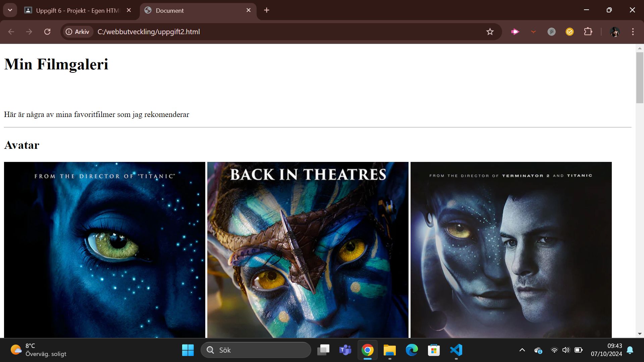
Task: Click the Avatar heading
Action: tap(22, 145)
